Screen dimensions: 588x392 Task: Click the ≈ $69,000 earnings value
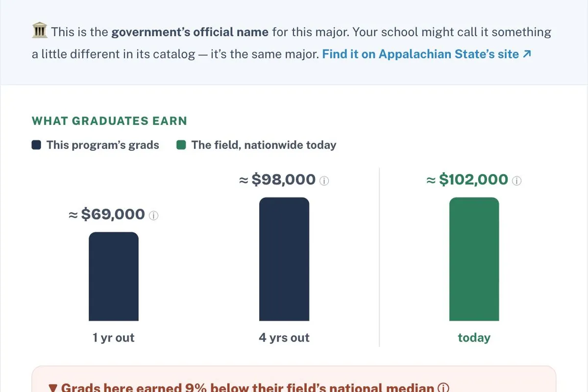(107, 215)
